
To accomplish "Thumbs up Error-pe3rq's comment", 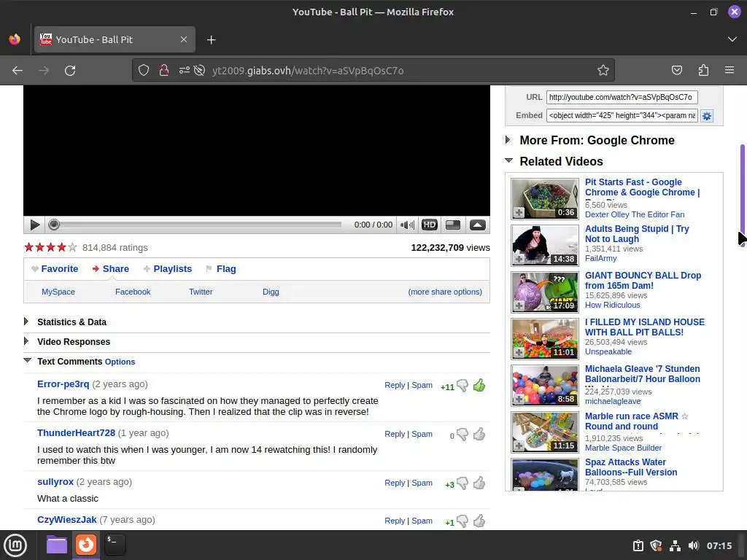I will click(x=479, y=385).
